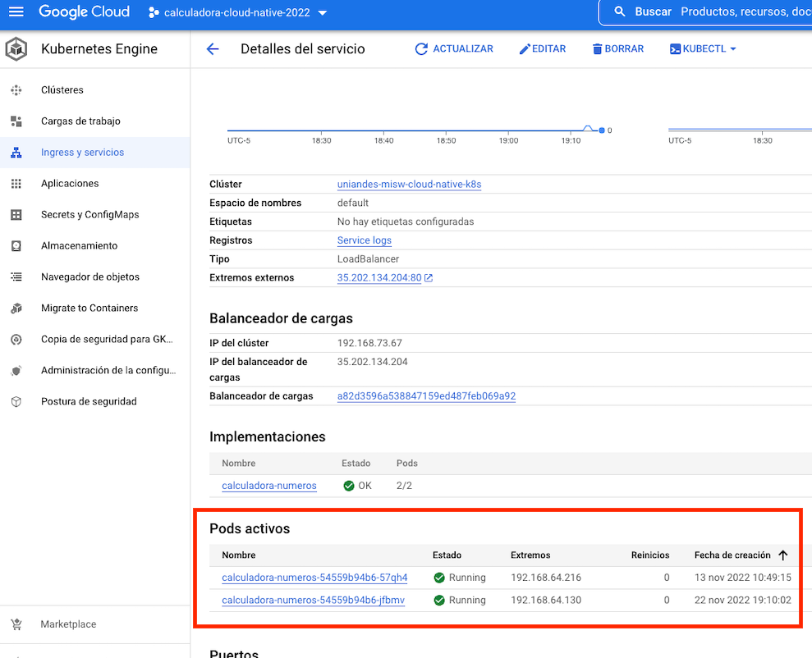Open external endpoint 35.202.134.204:80

(x=379, y=278)
